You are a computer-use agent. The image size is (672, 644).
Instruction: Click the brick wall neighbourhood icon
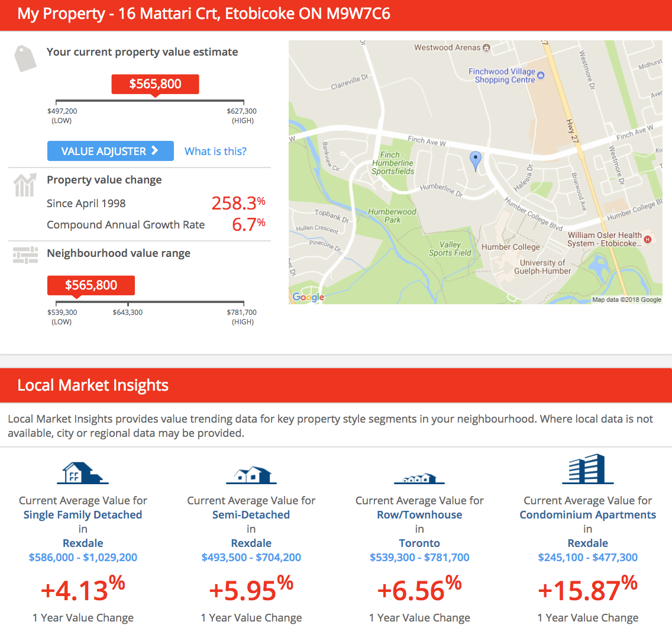[25, 255]
